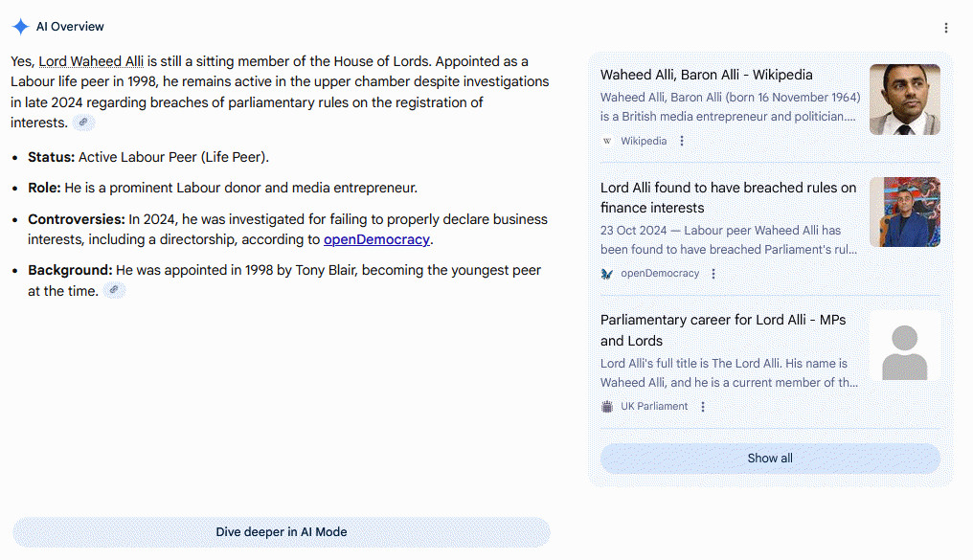Click the underlined Lord Waheed Alli name
973x560 pixels.
91,61
